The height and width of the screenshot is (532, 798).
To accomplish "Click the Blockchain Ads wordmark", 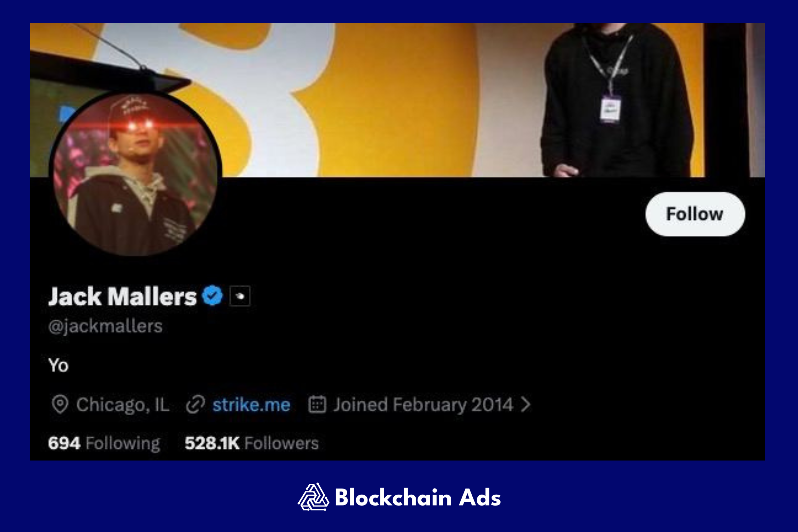I will click(418, 498).
